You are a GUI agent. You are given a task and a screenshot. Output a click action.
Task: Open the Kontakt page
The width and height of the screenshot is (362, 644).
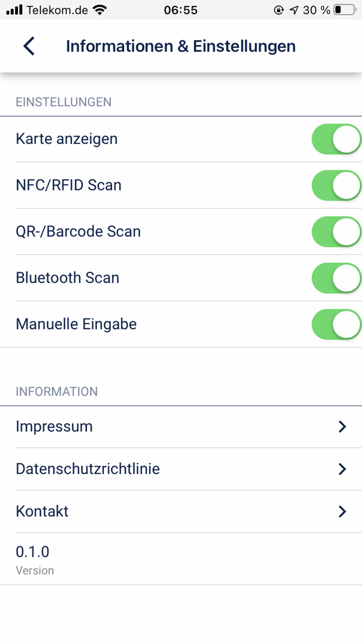point(181,511)
